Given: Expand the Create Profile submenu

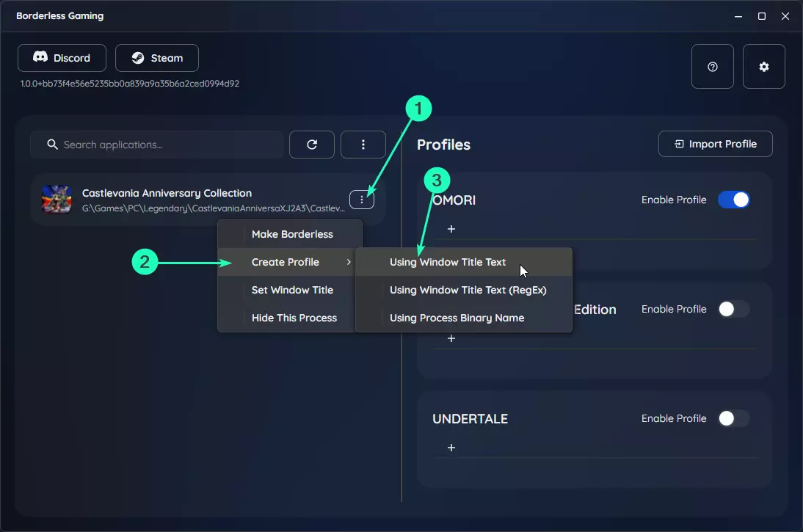Looking at the screenshot, I should (x=287, y=262).
